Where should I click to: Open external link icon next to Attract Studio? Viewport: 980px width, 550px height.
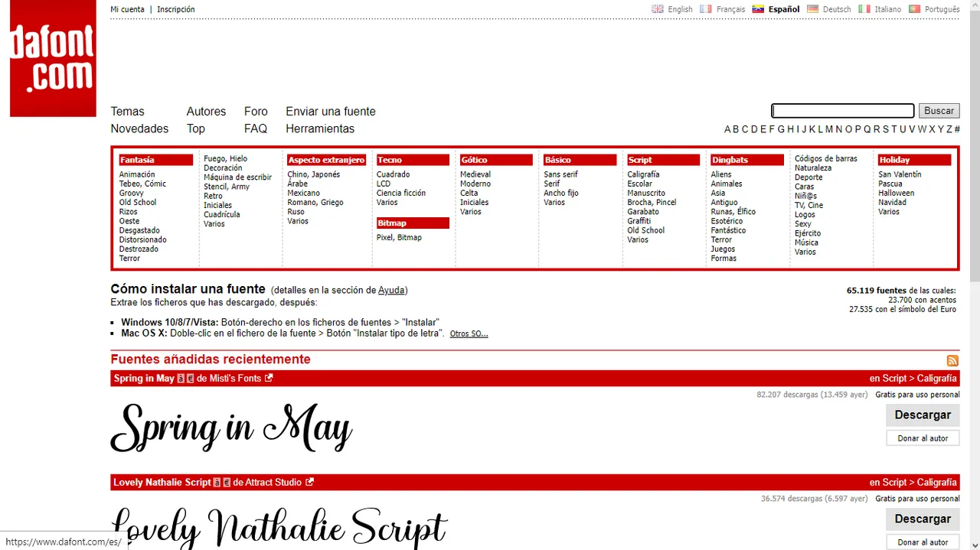point(309,482)
